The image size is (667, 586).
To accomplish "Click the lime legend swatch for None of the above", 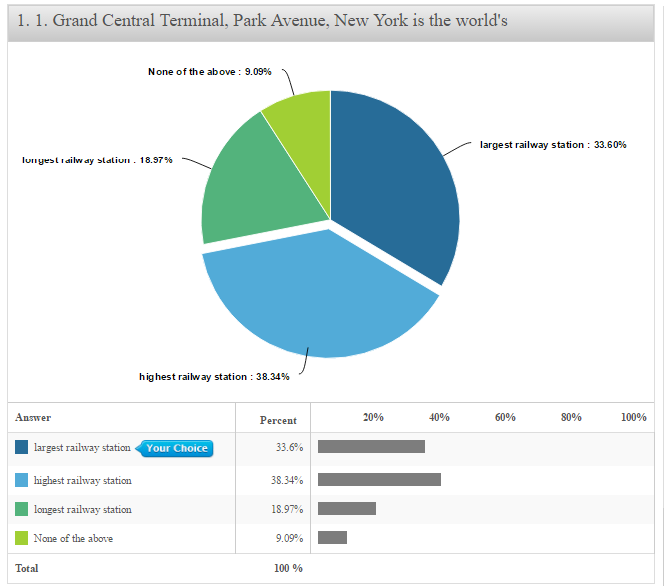I will (21, 538).
